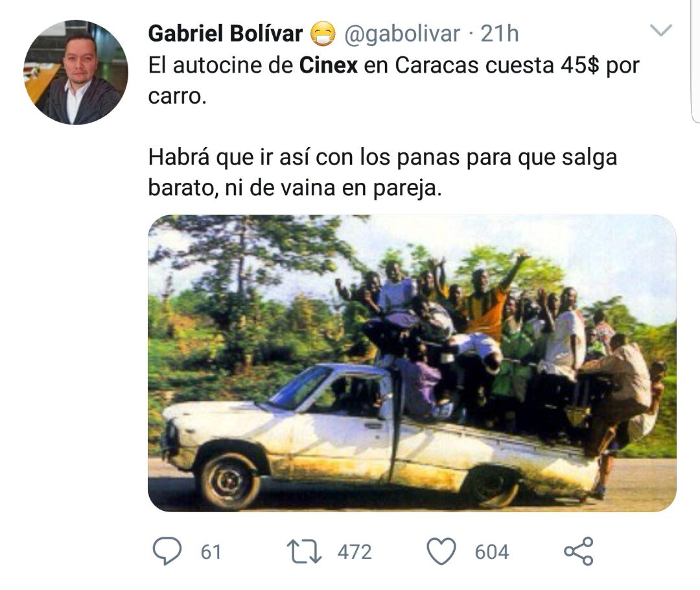Open the Gabriel Bolívar display name
This screenshot has width=700, height=590.
[226, 34]
